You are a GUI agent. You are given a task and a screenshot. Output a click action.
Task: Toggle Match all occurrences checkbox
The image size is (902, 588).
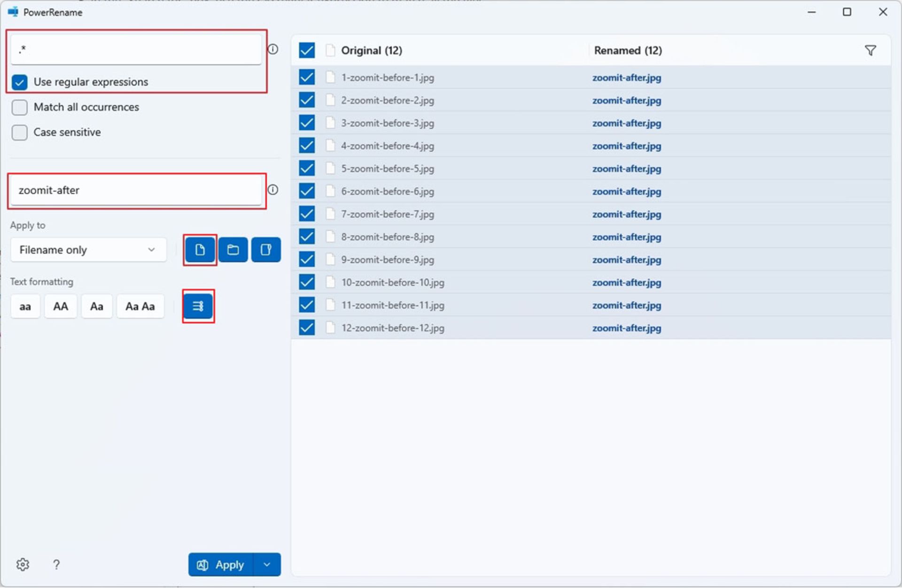click(20, 107)
